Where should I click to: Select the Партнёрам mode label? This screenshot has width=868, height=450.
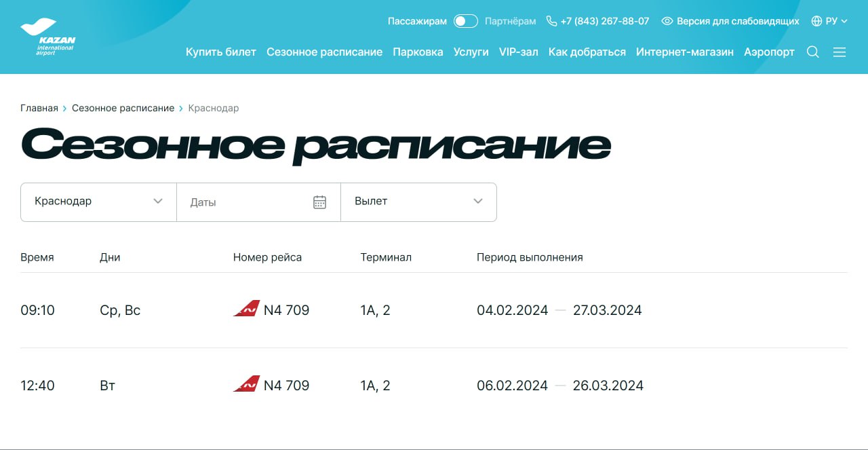point(510,21)
